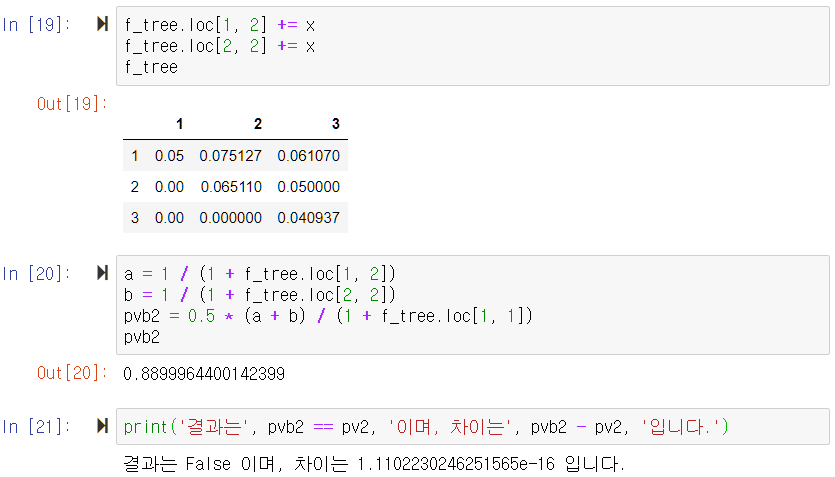Click the 'f_tree' line ending cell 19
The image size is (835, 477).
pos(151,67)
